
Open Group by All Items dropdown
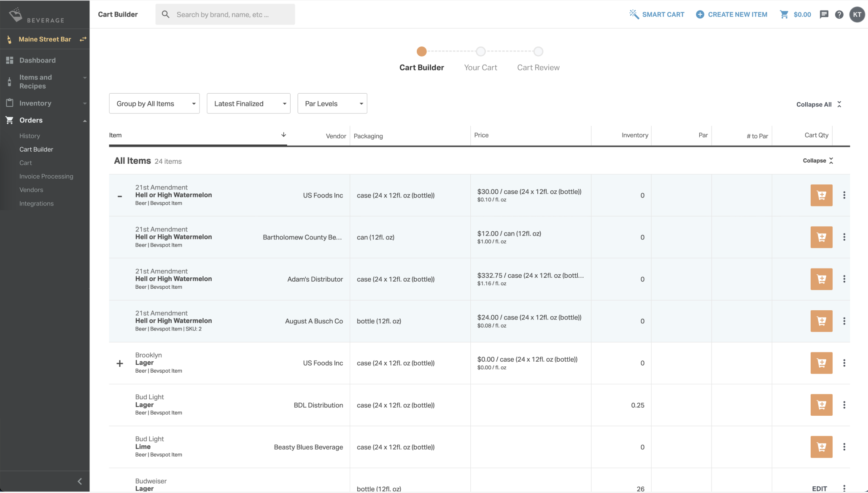pos(154,103)
